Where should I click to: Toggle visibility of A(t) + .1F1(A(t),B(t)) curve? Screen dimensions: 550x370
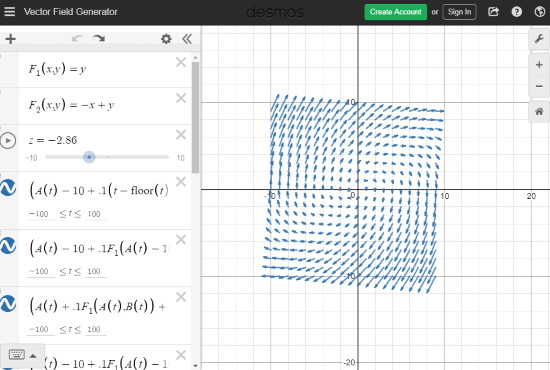tap(8, 303)
